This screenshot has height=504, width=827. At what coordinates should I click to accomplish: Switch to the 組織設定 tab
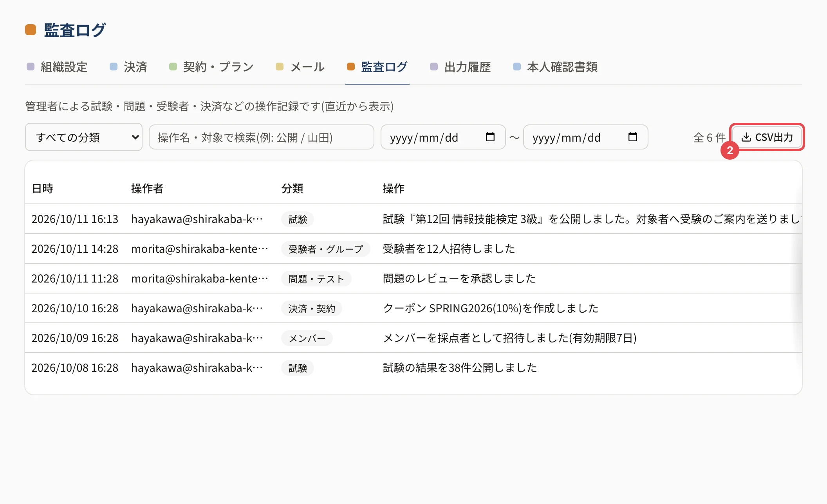tap(57, 67)
